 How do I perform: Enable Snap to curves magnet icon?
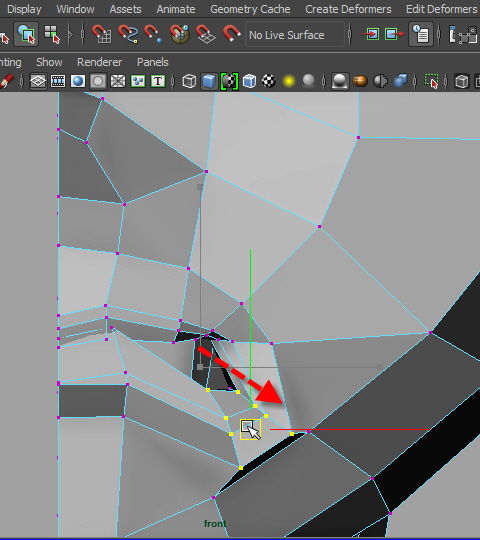pos(128,34)
